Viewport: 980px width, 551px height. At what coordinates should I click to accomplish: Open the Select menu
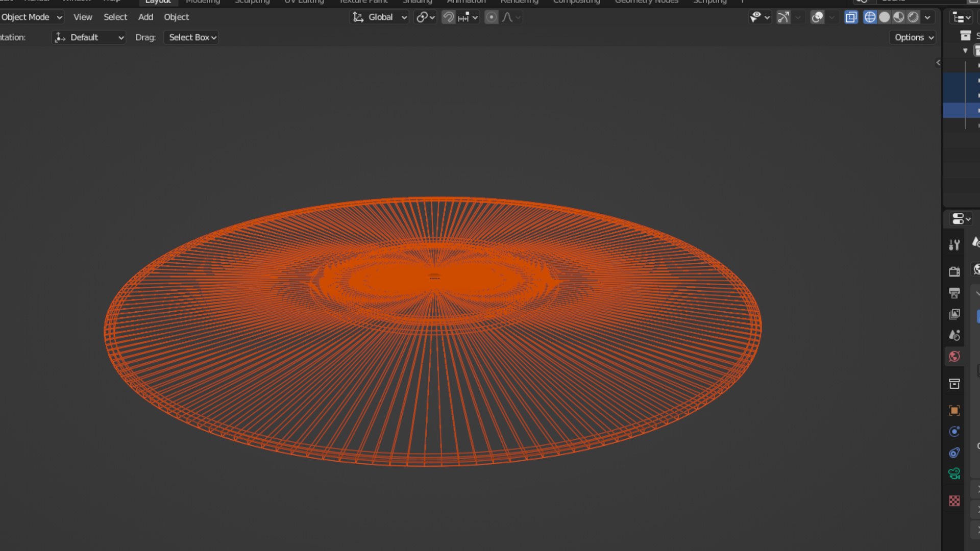point(115,17)
